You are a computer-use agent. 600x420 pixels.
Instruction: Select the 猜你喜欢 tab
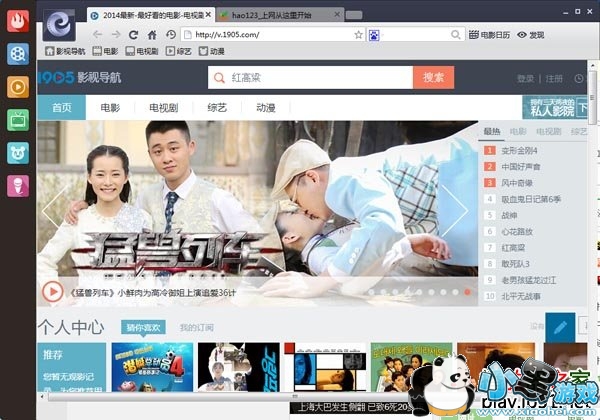pos(143,327)
